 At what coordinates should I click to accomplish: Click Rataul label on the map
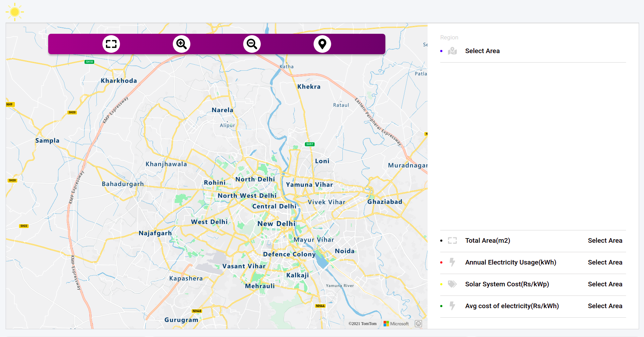[341, 105]
